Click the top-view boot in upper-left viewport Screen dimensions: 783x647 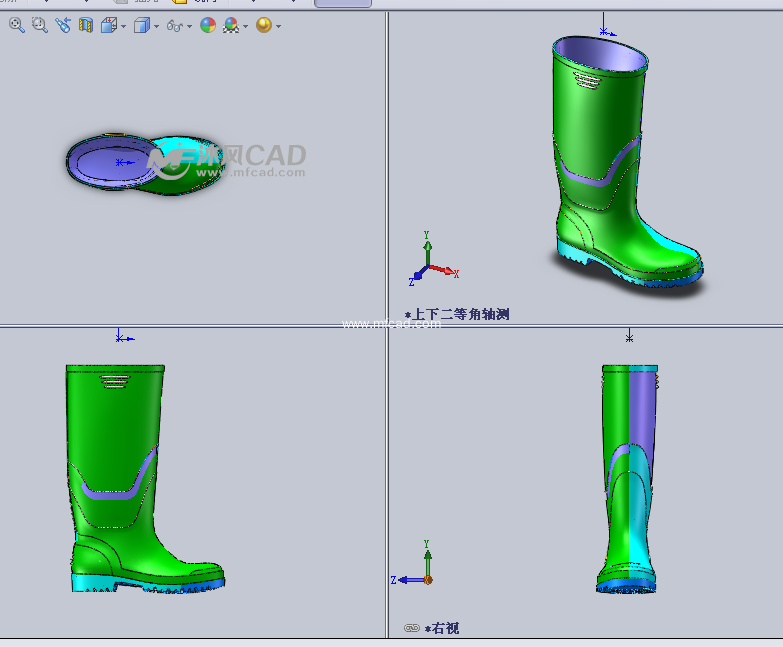[x=140, y=162]
